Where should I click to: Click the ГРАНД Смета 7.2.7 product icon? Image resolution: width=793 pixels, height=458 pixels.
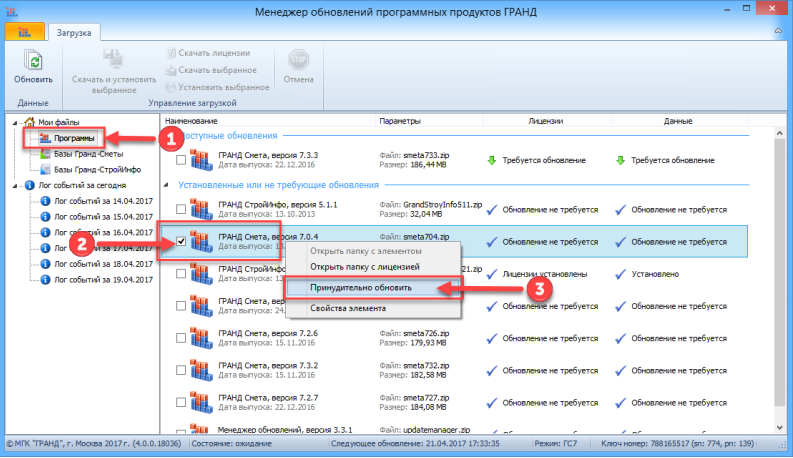[201, 402]
